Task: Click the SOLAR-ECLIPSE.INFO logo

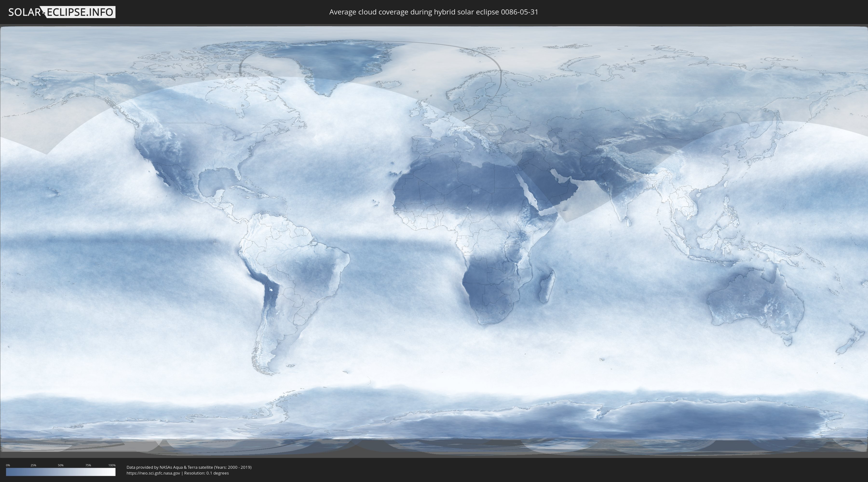Action: click(x=62, y=12)
